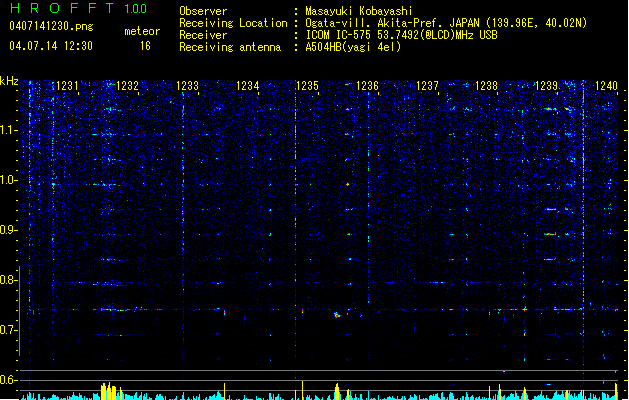Click the 1232 time marker
Screen dimensions: 629x400
[127, 86]
